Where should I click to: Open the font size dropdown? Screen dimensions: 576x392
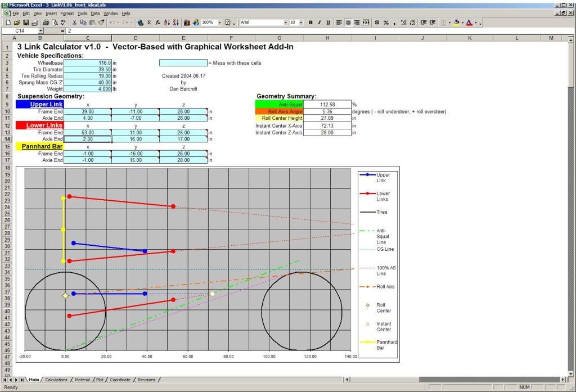[x=301, y=22]
